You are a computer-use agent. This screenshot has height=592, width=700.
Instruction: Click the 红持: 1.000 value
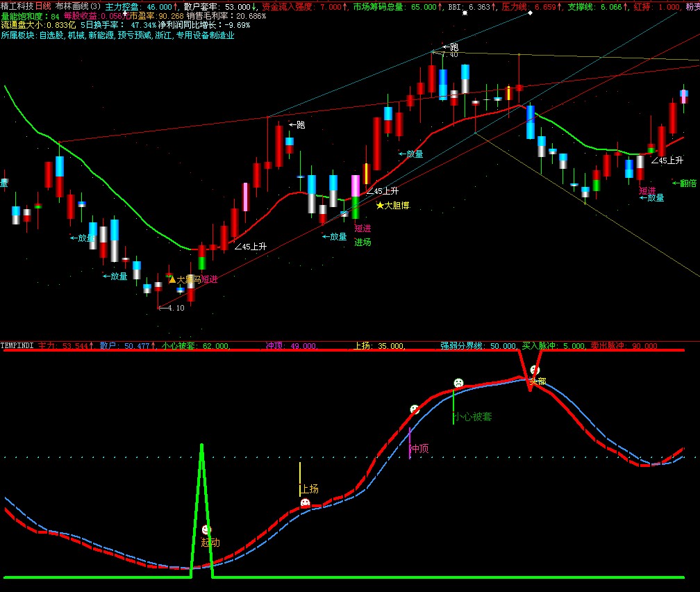[x=657, y=7]
